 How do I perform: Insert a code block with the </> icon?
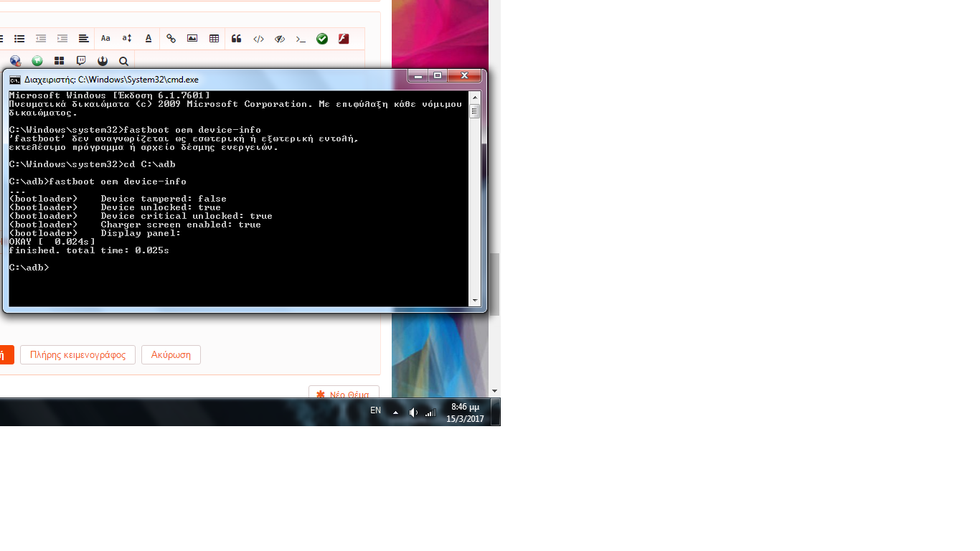258,39
